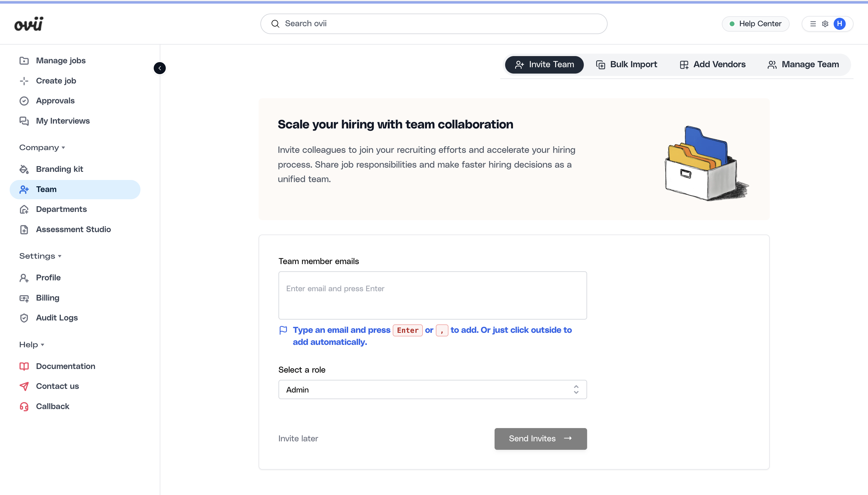Image resolution: width=868 pixels, height=495 pixels.
Task: Select the Manage jobs icon in sidebar
Action: point(24,61)
